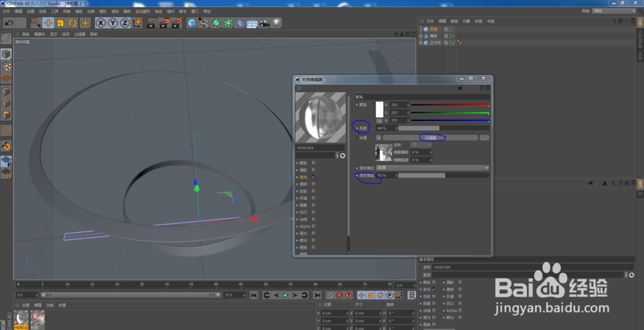Toggle the Z axis lock
Viewport: 644px width, 330px height.
tap(124, 23)
